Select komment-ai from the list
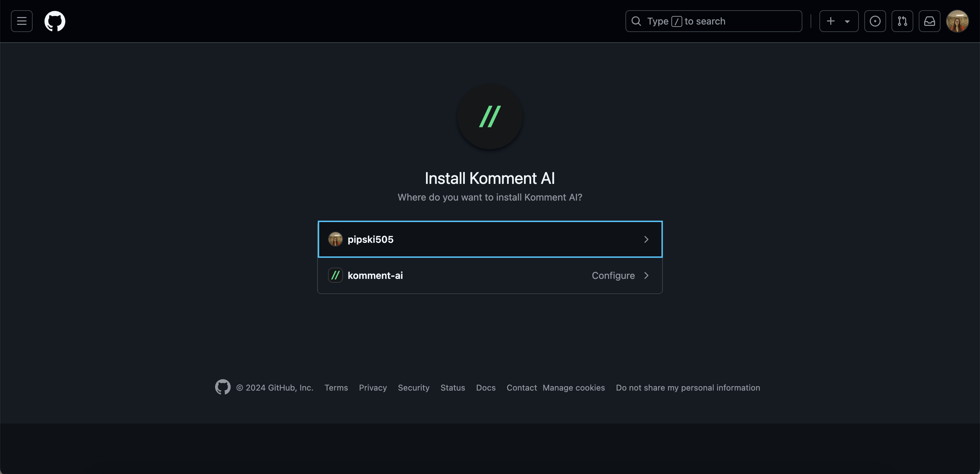This screenshot has width=980, height=474. coord(489,275)
